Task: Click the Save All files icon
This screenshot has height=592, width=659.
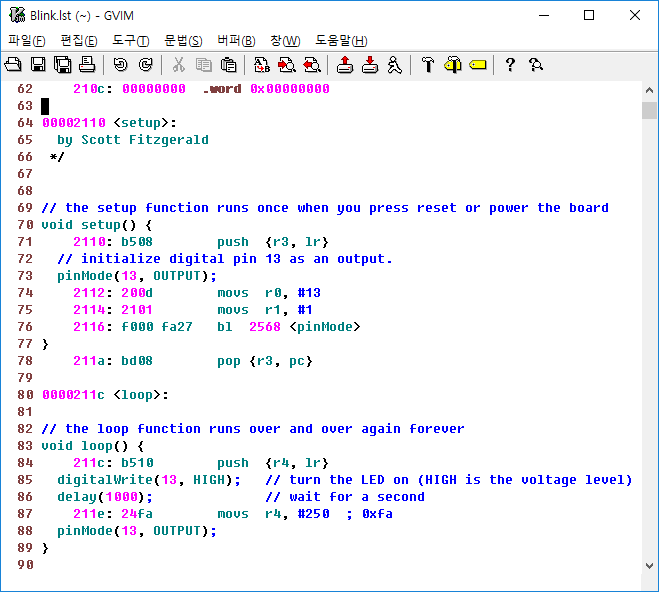Action: click(x=62, y=65)
